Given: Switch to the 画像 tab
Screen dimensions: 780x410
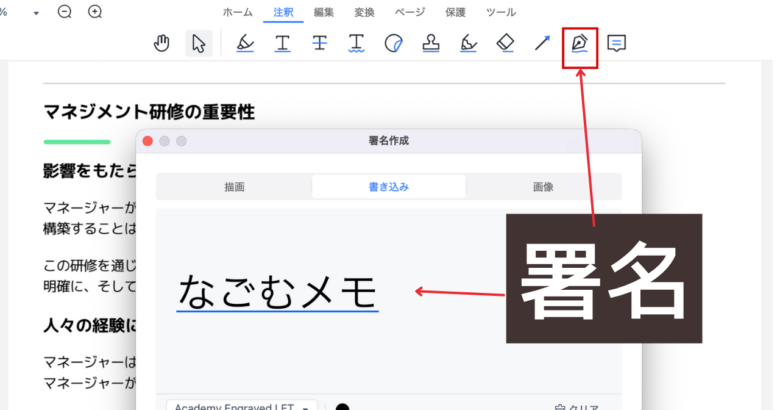Looking at the screenshot, I should click(543, 187).
